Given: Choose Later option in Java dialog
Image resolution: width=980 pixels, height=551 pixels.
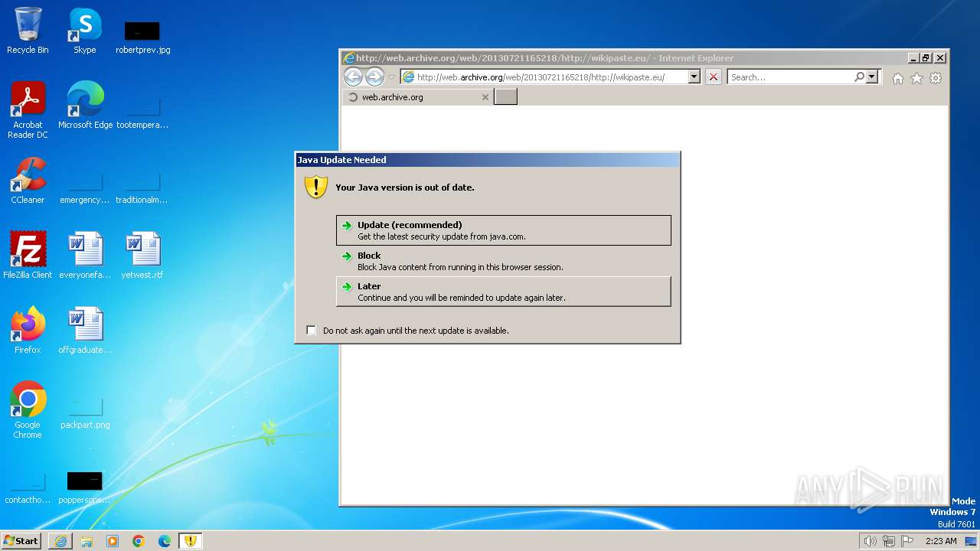Looking at the screenshot, I should [x=503, y=292].
